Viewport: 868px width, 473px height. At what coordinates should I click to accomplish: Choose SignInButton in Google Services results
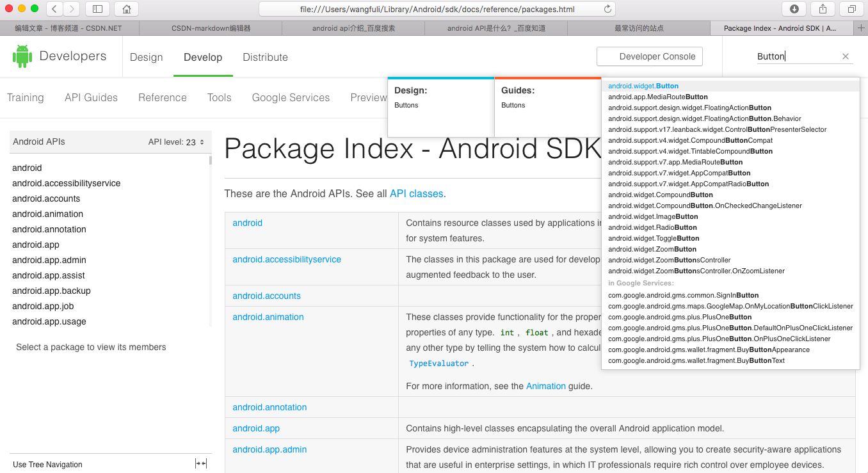(730, 295)
